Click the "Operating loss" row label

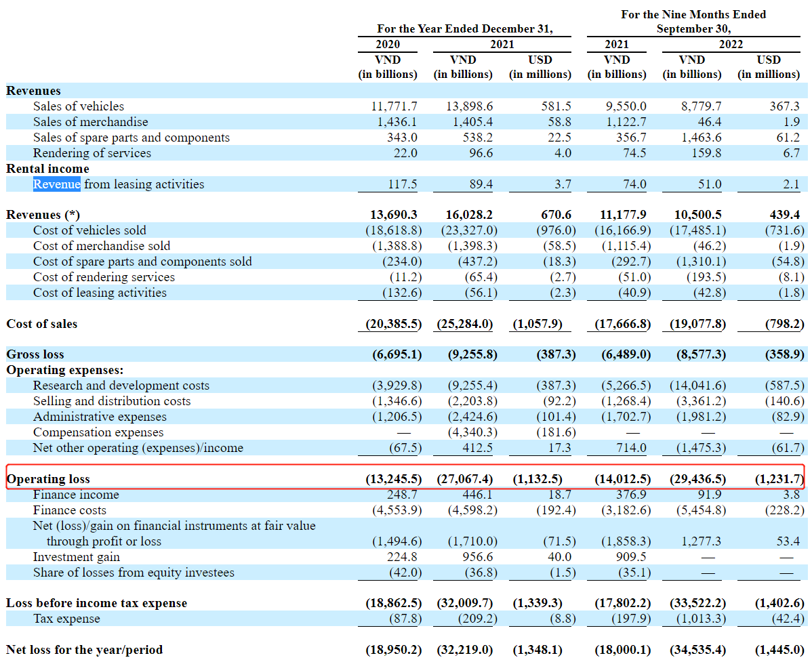[48, 480]
